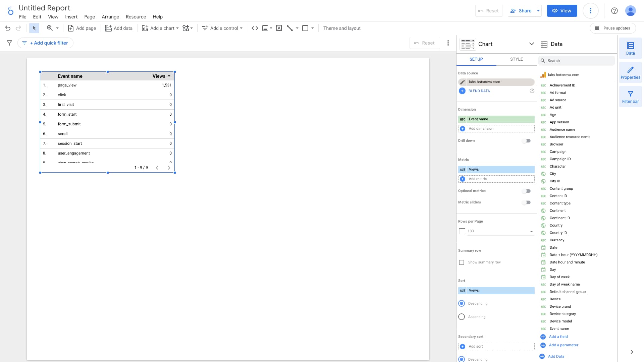Redo the last action
The image size is (644, 362).
[18, 28]
